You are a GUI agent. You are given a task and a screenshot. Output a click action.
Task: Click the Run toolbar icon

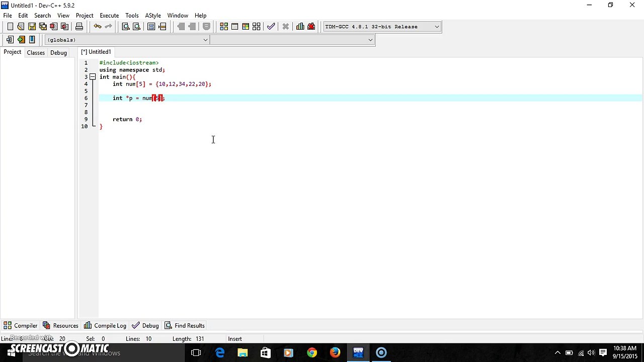[x=234, y=27]
